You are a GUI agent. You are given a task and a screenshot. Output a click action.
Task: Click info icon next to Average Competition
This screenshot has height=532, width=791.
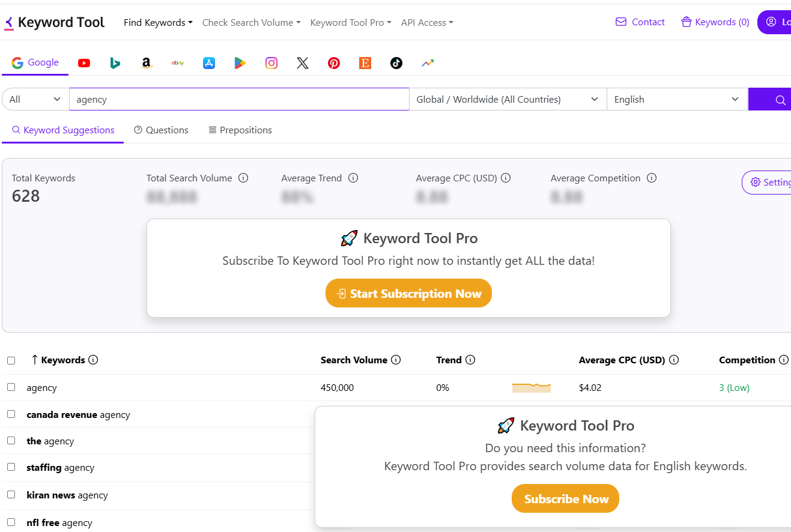(652, 178)
